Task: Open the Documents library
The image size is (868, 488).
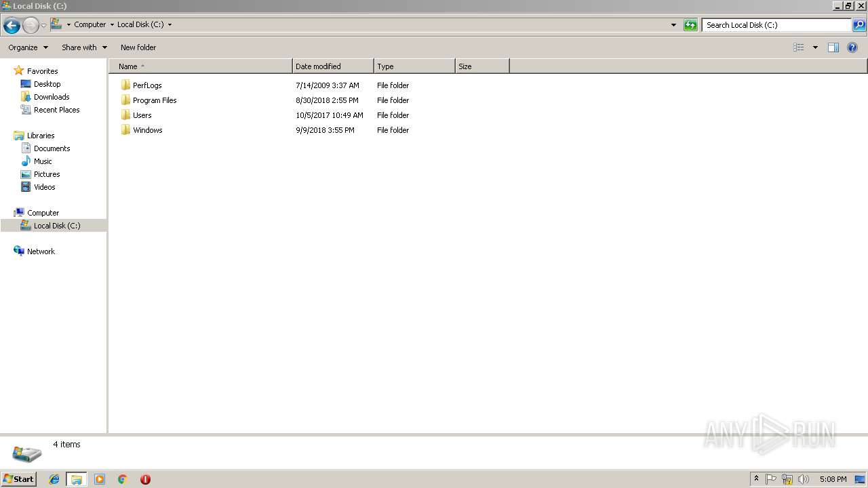Action: (52, 148)
